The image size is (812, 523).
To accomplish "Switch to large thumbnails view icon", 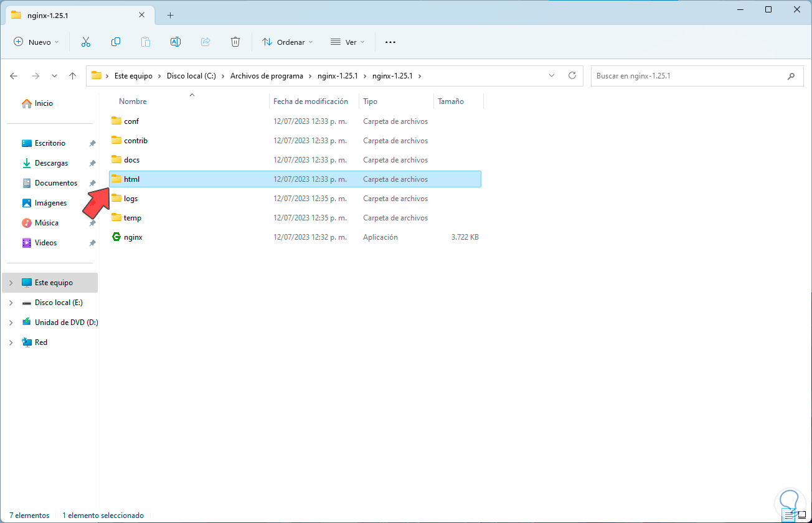I will tap(801, 516).
